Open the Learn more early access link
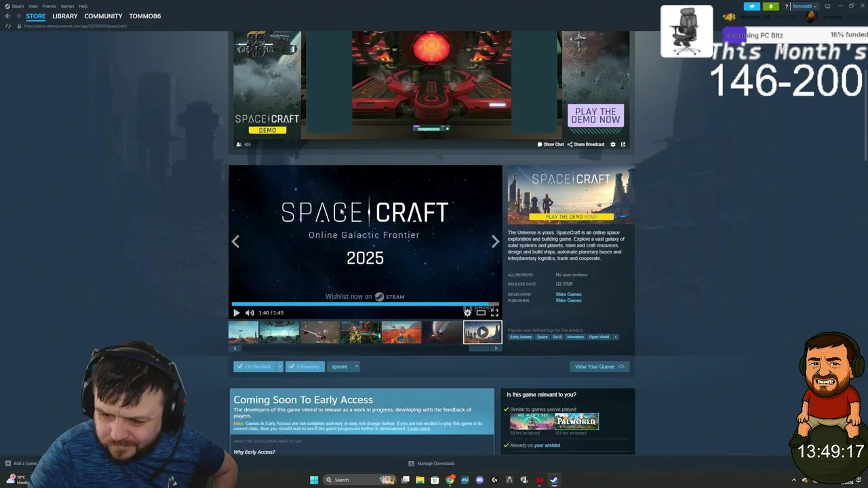This screenshot has width=868, height=488. tap(418, 428)
